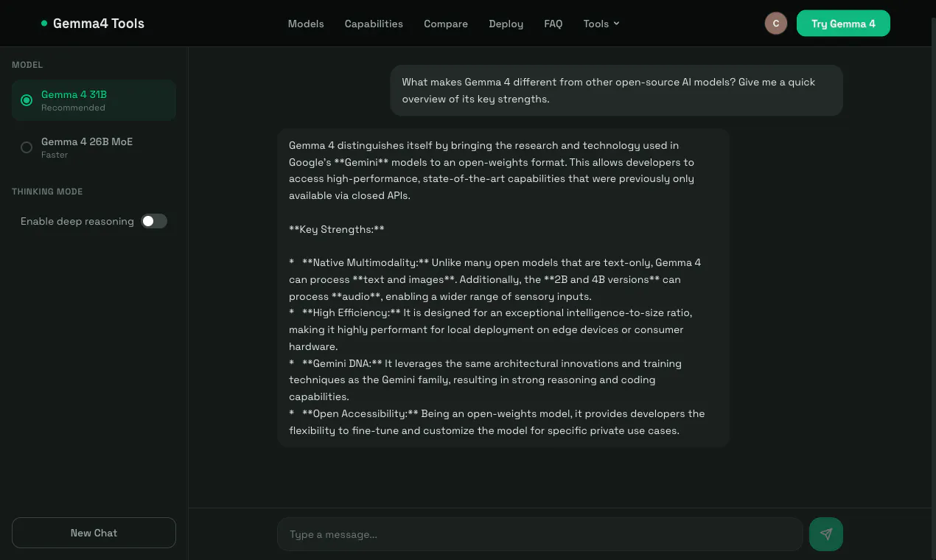This screenshot has width=936, height=560.
Task: Expand the Tools dropdown menu
Action: click(x=601, y=24)
